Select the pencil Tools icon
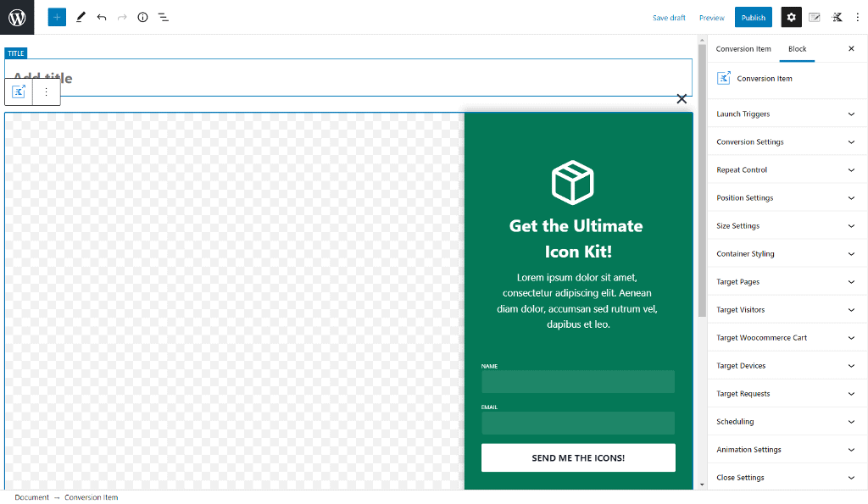868x504 pixels. point(81,17)
